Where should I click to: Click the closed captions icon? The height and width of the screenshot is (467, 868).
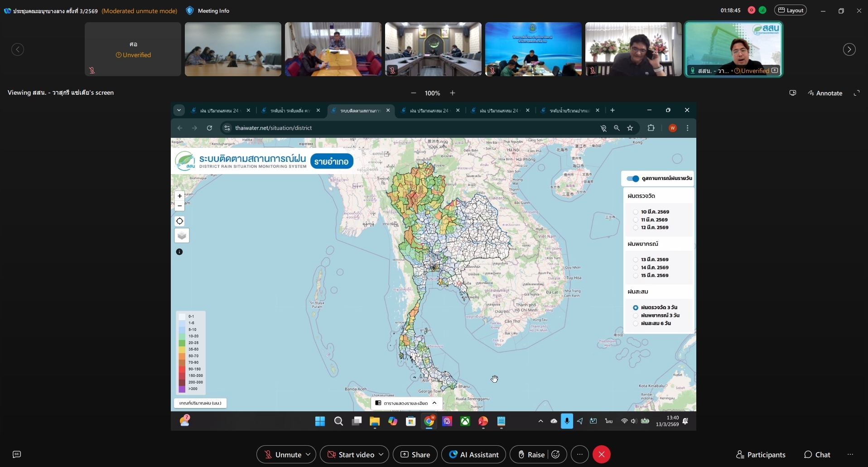[x=17, y=454]
